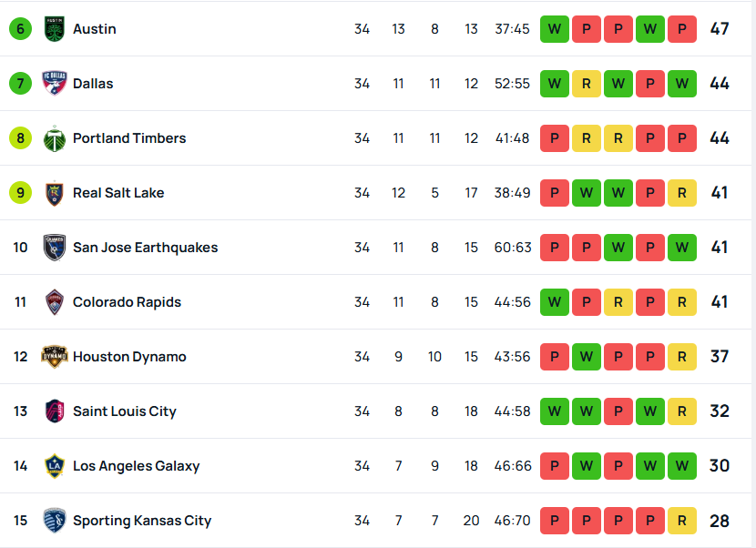
Task: Click Saint Louis City's yellow R badge
Action: coord(681,411)
